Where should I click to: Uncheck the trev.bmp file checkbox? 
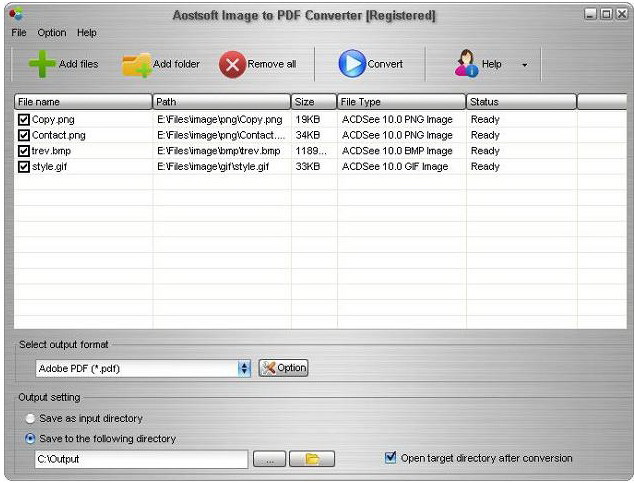pyautogui.click(x=24, y=151)
